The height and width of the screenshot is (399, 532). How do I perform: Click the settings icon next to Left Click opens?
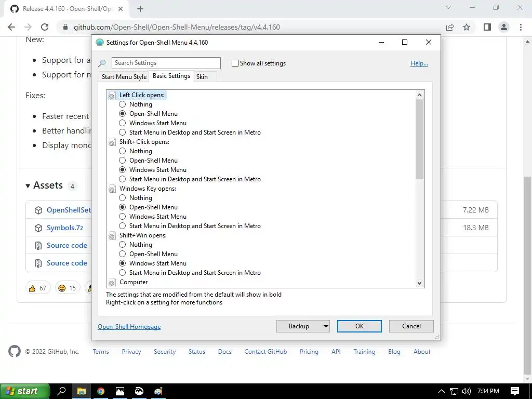tap(112, 96)
